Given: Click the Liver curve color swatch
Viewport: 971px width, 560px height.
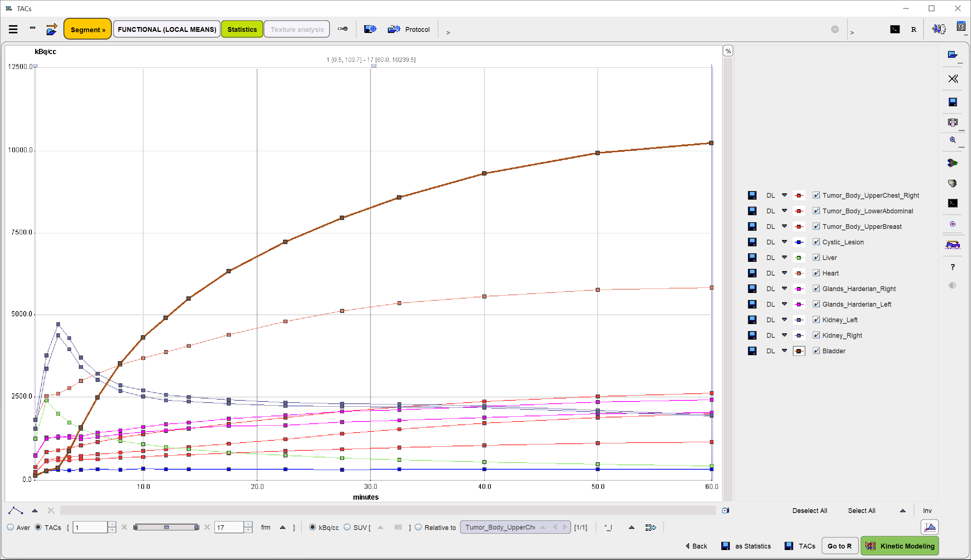Looking at the screenshot, I should 799,258.
